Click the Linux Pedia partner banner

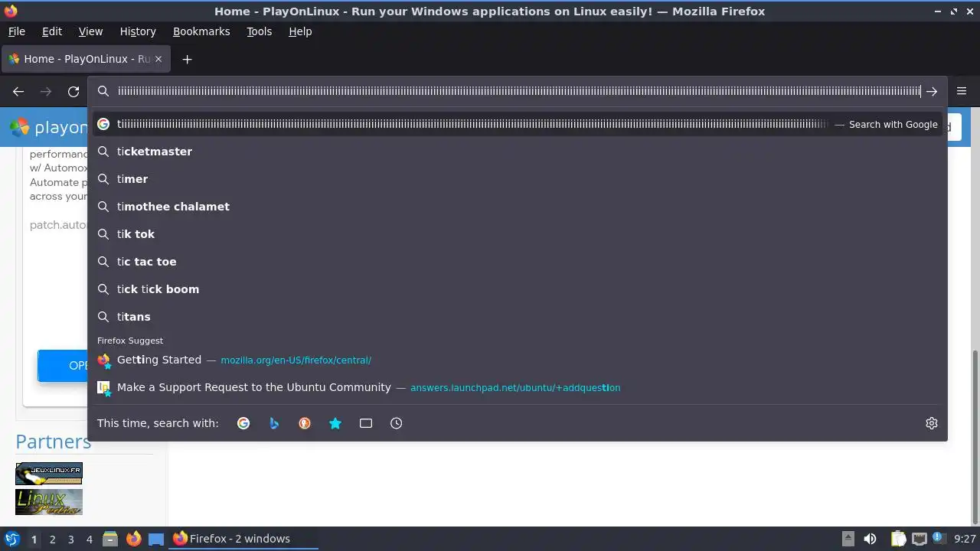click(49, 502)
